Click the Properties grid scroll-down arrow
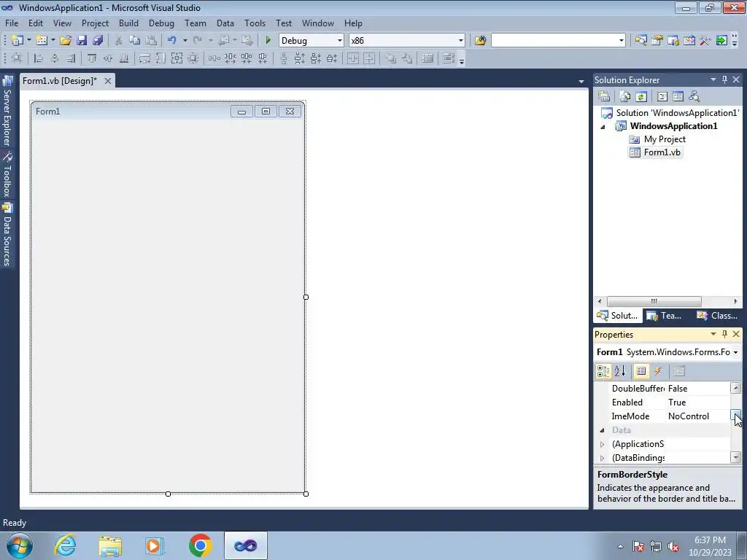 tap(735, 458)
